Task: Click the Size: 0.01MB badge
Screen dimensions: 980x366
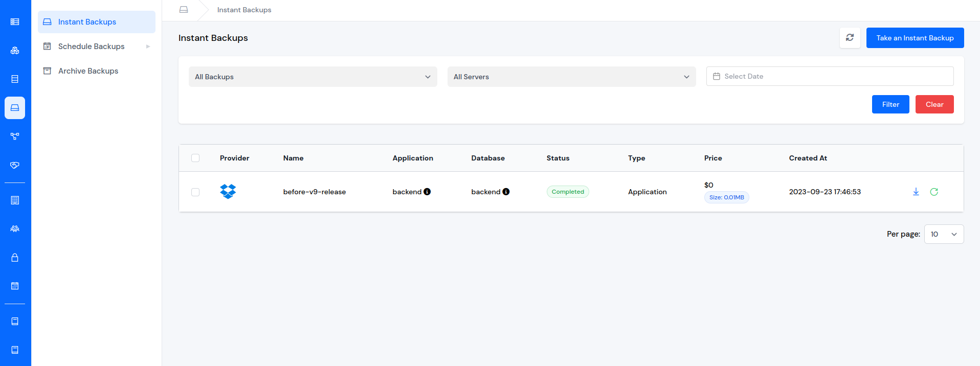Action: pos(726,197)
